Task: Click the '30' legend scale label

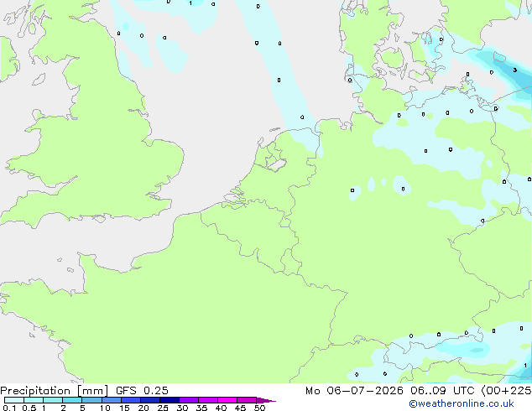Action: pyautogui.click(x=182, y=408)
